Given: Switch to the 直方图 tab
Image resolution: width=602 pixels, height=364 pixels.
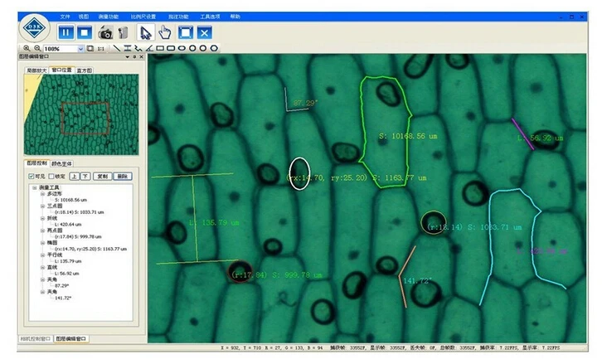Looking at the screenshot, I should click(x=84, y=70).
